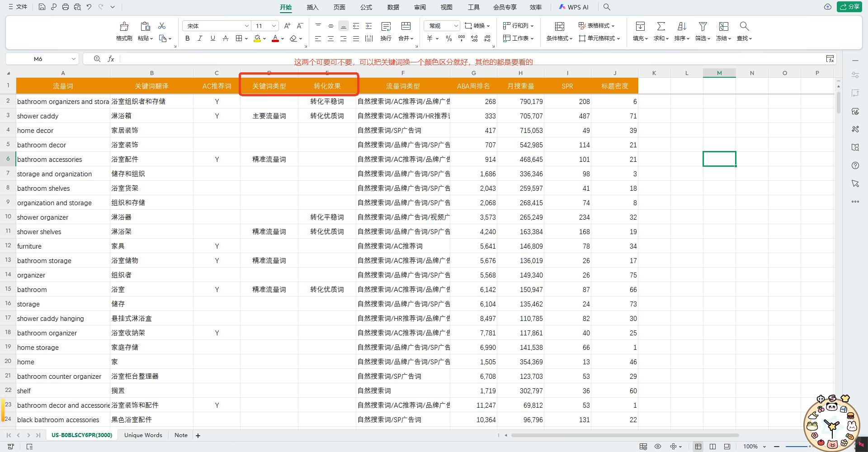Click the Cut scissors icon

tap(162, 26)
